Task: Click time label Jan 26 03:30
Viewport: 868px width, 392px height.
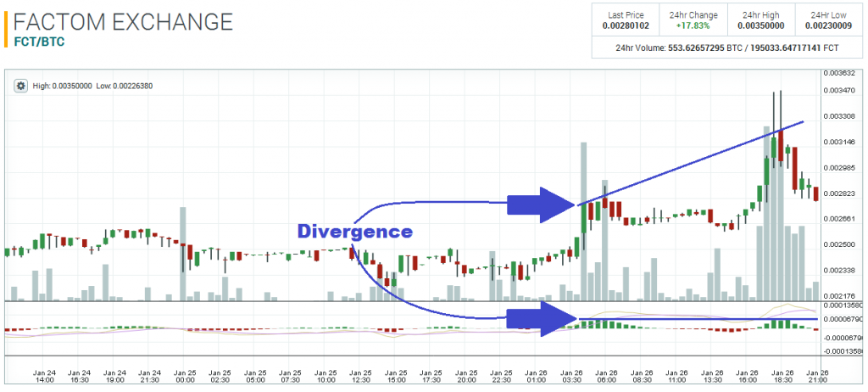Action: click(x=570, y=377)
